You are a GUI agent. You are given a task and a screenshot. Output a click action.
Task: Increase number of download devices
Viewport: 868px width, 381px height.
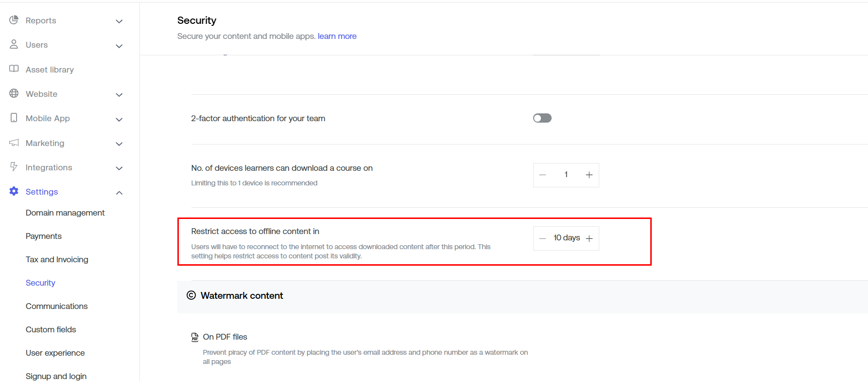(589, 175)
